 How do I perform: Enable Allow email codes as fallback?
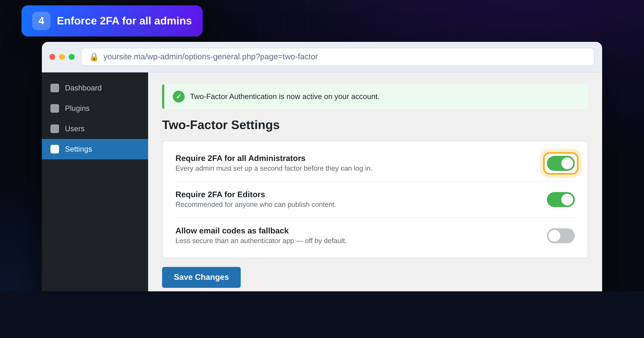point(561,236)
